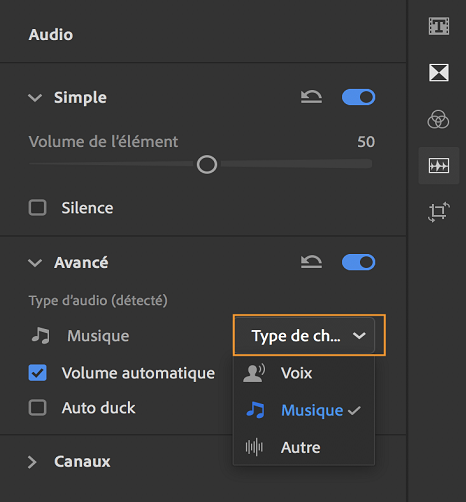Select the Audio waveform panel icon

[x=439, y=165]
